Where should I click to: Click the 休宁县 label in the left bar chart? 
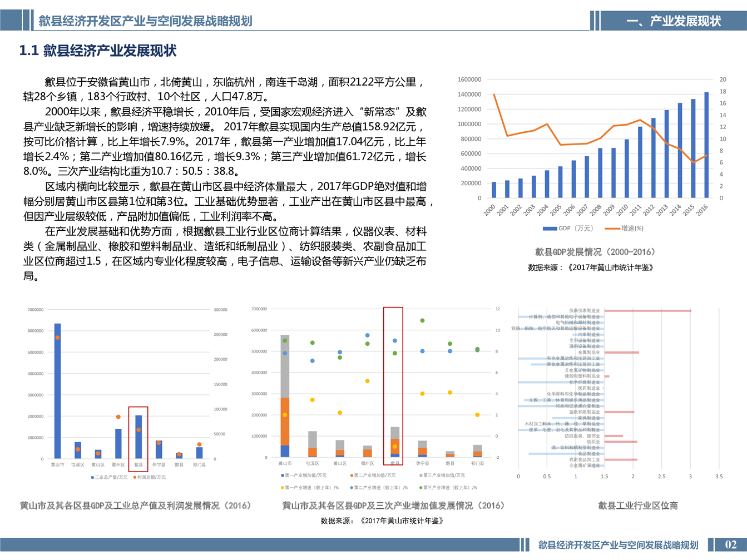point(159,465)
